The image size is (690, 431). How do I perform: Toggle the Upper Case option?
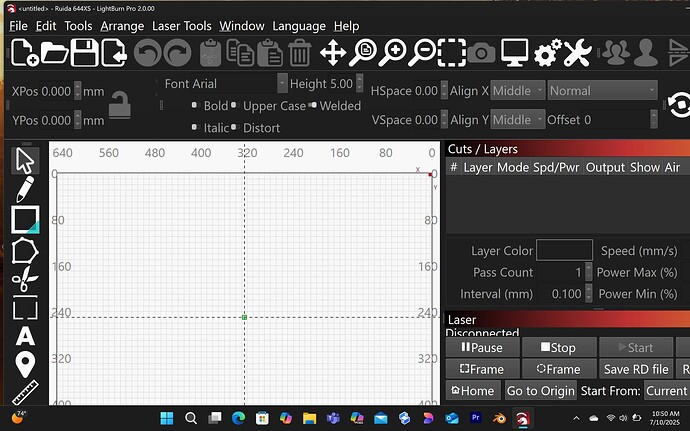(268, 106)
